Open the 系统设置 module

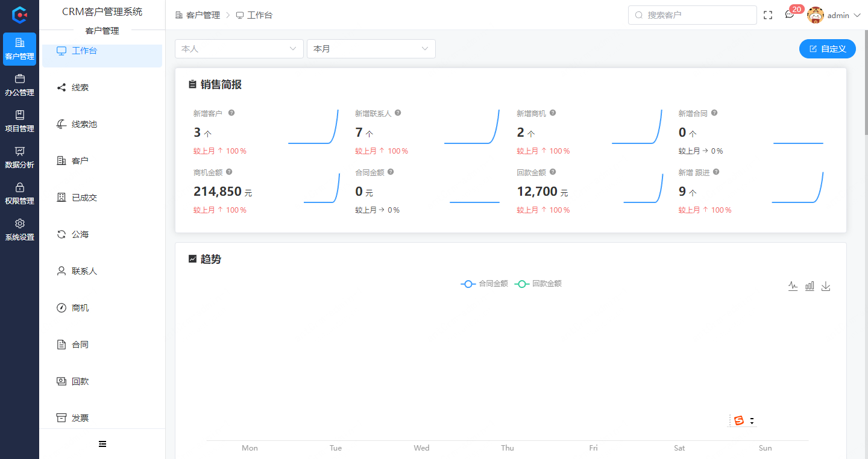(x=19, y=230)
